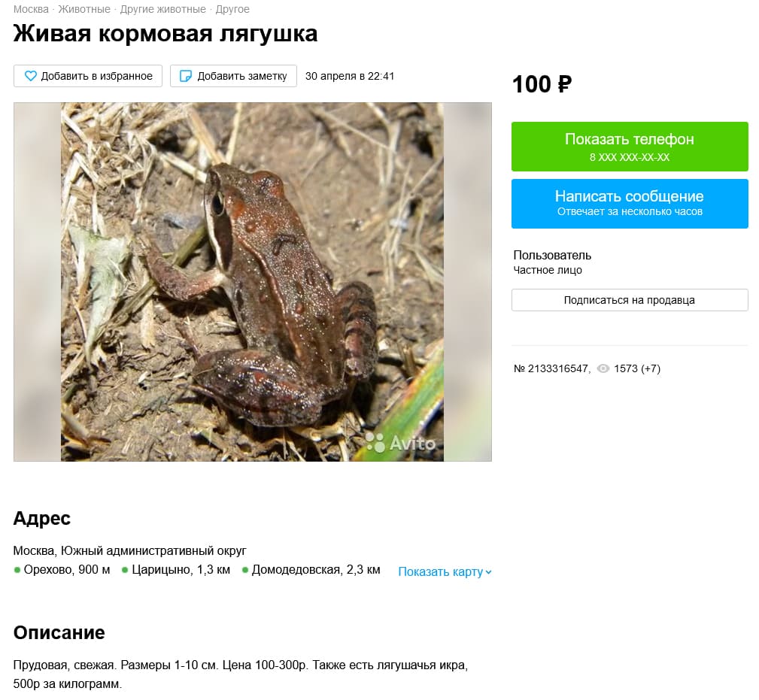759x700 pixels.
Task: Click the green Показать телефон button
Action: (630, 147)
